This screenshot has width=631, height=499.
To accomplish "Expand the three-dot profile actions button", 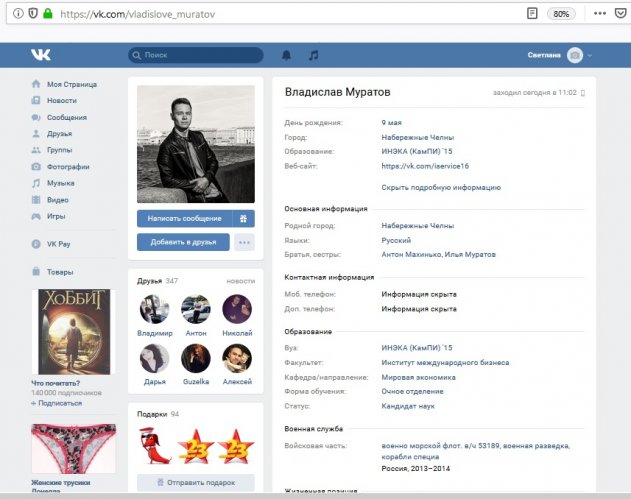I will 244,242.
